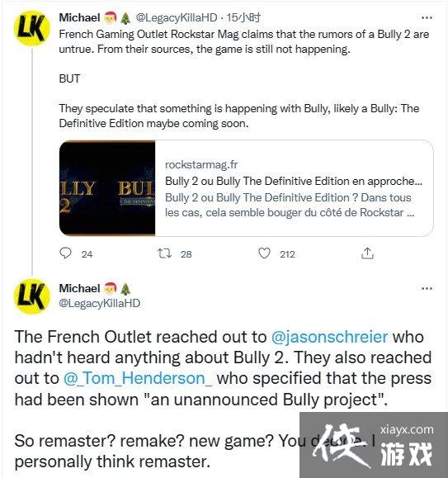
Task: Click the Michael display name on second tweet
Action: [x=79, y=288]
